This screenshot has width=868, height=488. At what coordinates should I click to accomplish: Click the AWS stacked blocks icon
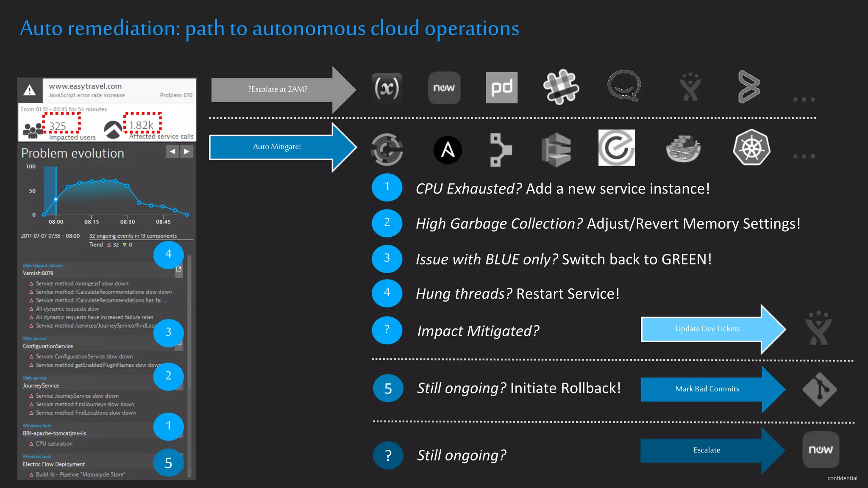pos(556,150)
